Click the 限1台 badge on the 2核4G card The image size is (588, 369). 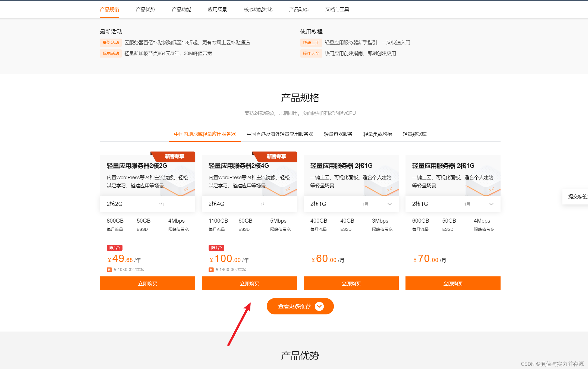point(216,247)
